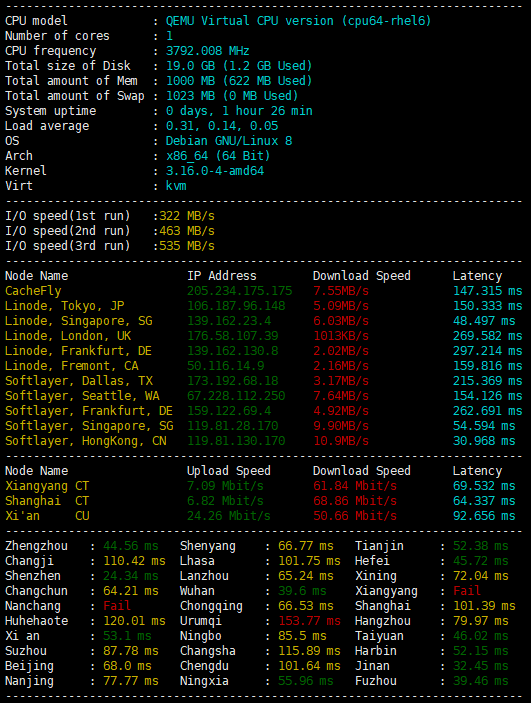Click the Linode London IP 176.58.107.39

pyautogui.click(x=232, y=336)
